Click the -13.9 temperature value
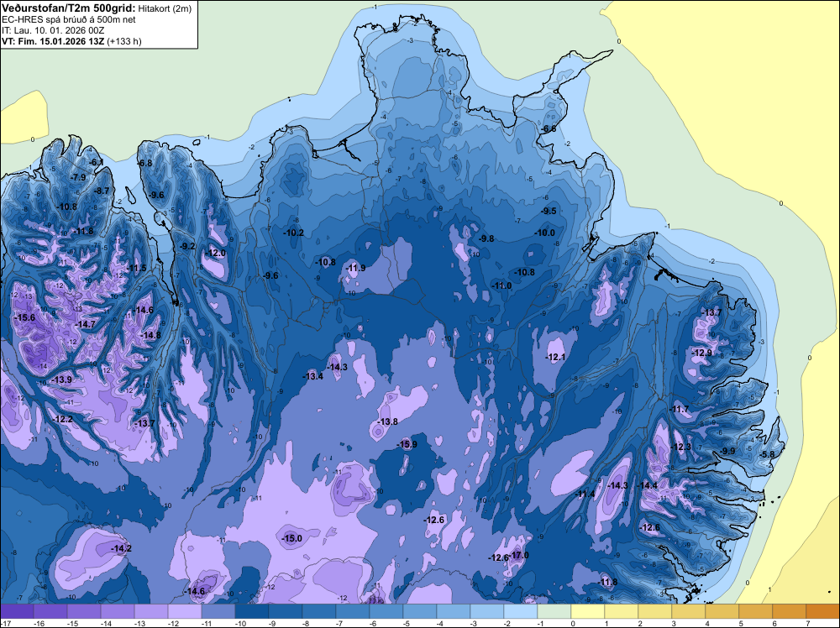 [62, 379]
